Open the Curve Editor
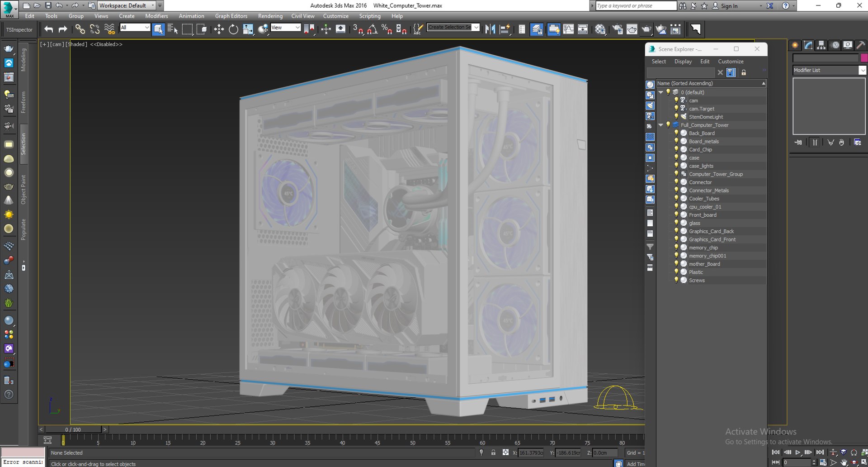Screen dimensions: 868x467 pyautogui.click(x=568, y=29)
